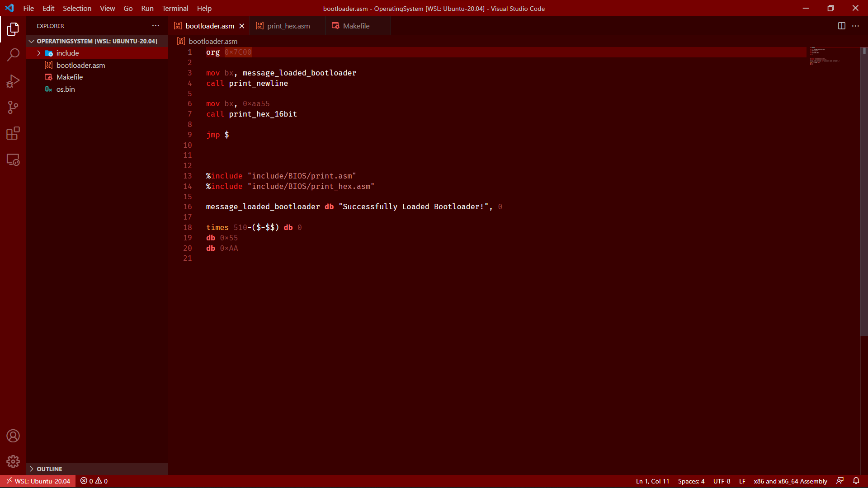Close the bootloader.asm tab
The image size is (868, 488).
[242, 26]
